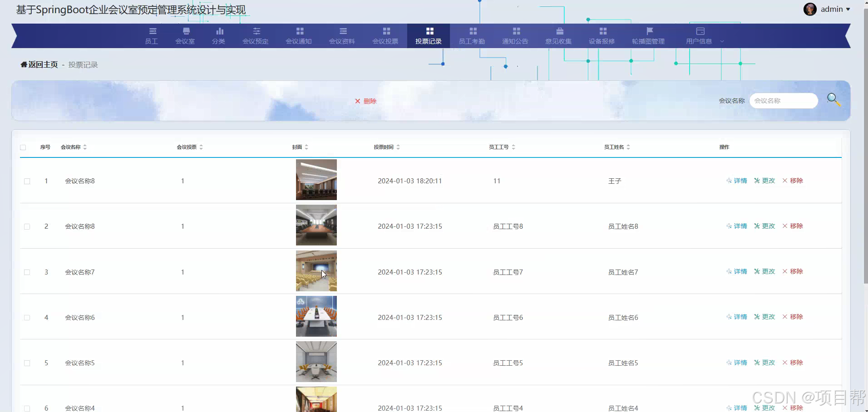Open the 员工 navigation icon
The width and height of the screenshot is (868, 412).
152,31
